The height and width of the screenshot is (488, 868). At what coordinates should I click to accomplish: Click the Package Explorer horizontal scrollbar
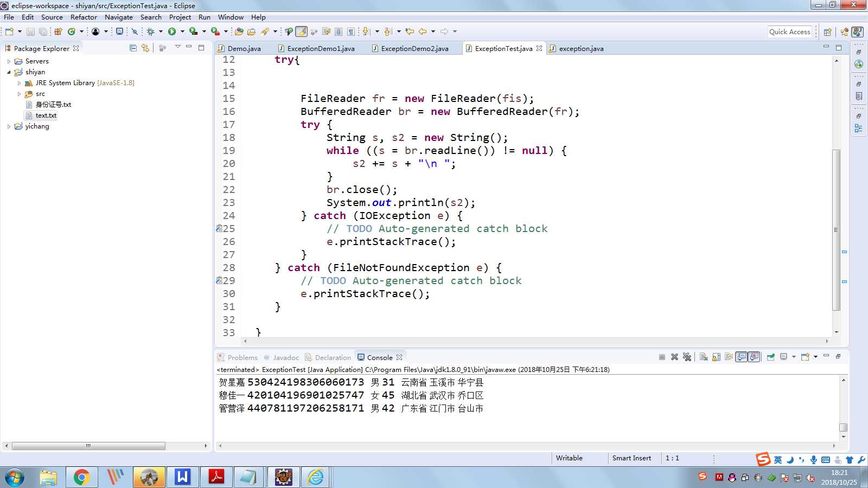tap(88, 446)
